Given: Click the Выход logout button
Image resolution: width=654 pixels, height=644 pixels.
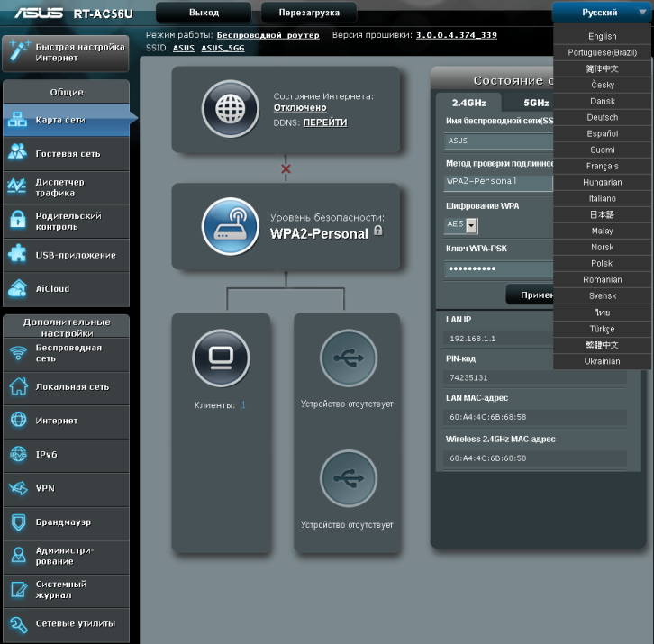Looking at the screenshot, I should point(204,14).
